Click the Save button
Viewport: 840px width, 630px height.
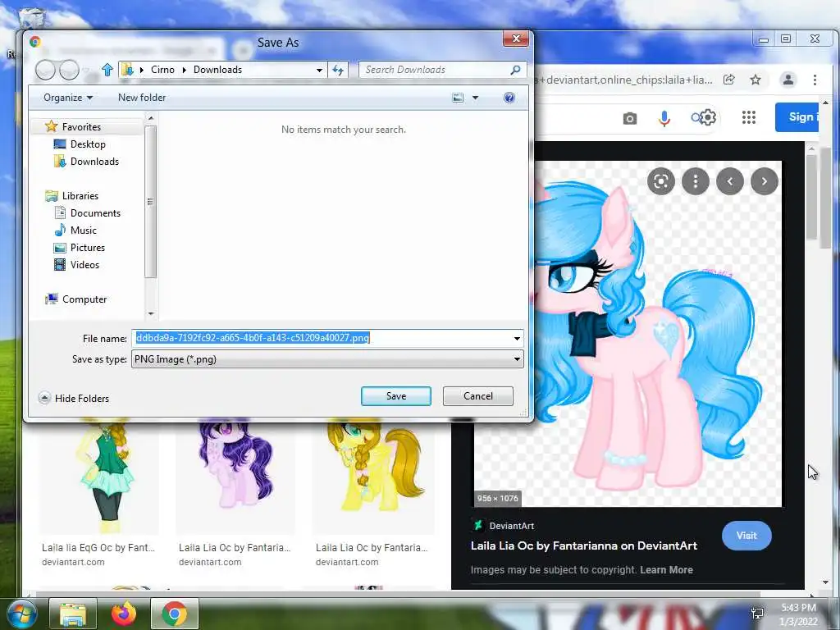(396, 396)
